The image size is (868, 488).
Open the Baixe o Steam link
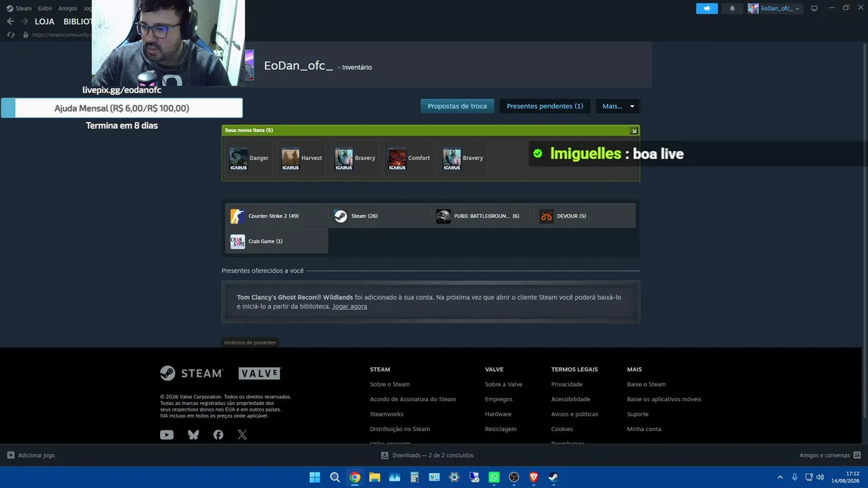(646, 384)
